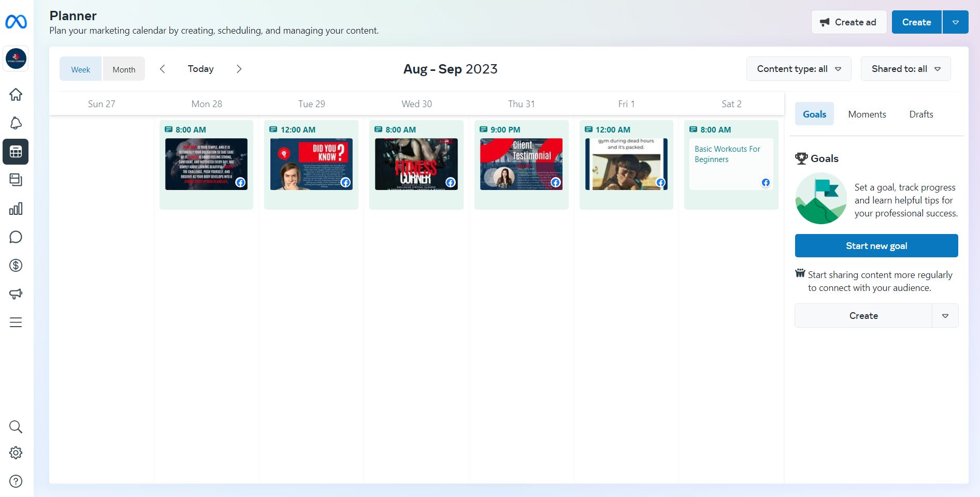Click the Facebook badge on Wednesday's post
The width and height of the screenshot is (980, 497).
coord(451,182)
